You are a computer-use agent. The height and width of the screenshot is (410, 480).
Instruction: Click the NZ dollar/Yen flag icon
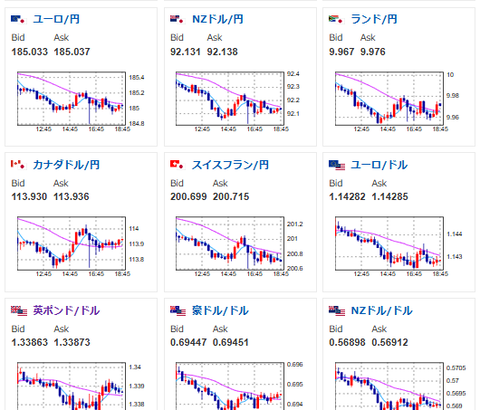tap(178, 19)
